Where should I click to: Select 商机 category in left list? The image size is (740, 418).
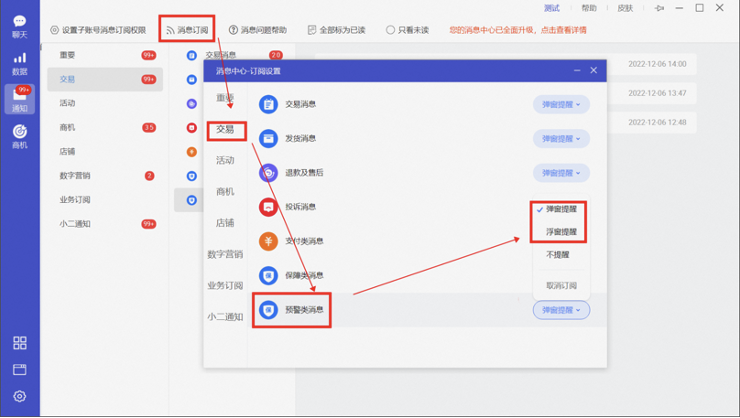point(105,127)
